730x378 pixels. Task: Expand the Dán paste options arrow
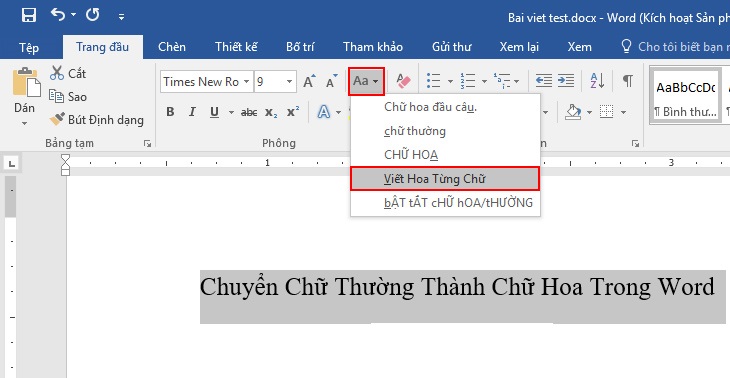(25, 123)
